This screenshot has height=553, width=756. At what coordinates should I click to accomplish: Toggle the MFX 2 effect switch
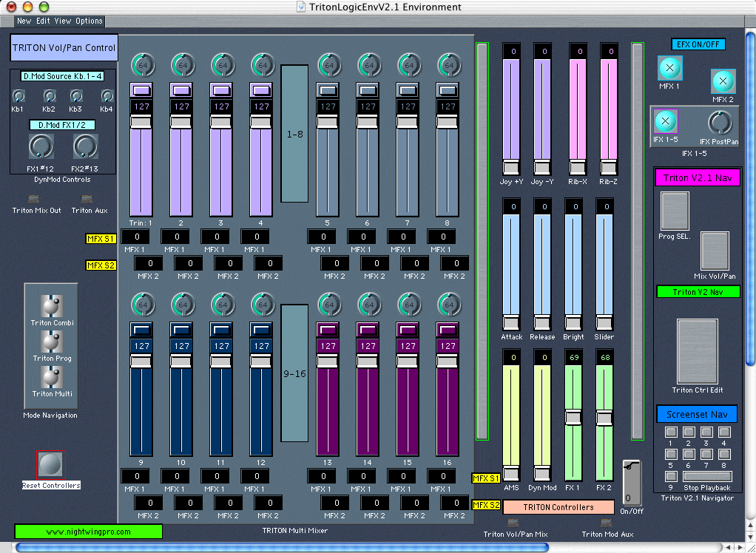(723, 81)
